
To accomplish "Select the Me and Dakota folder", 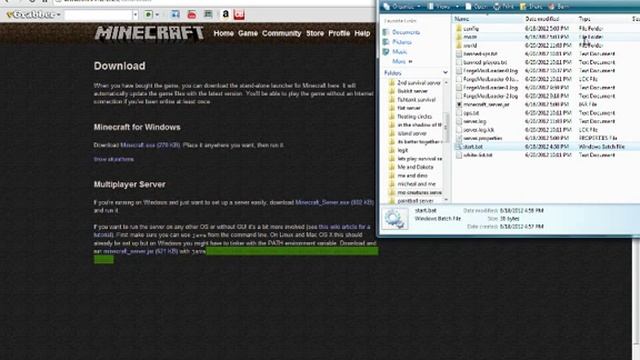I will coord(411,167).
